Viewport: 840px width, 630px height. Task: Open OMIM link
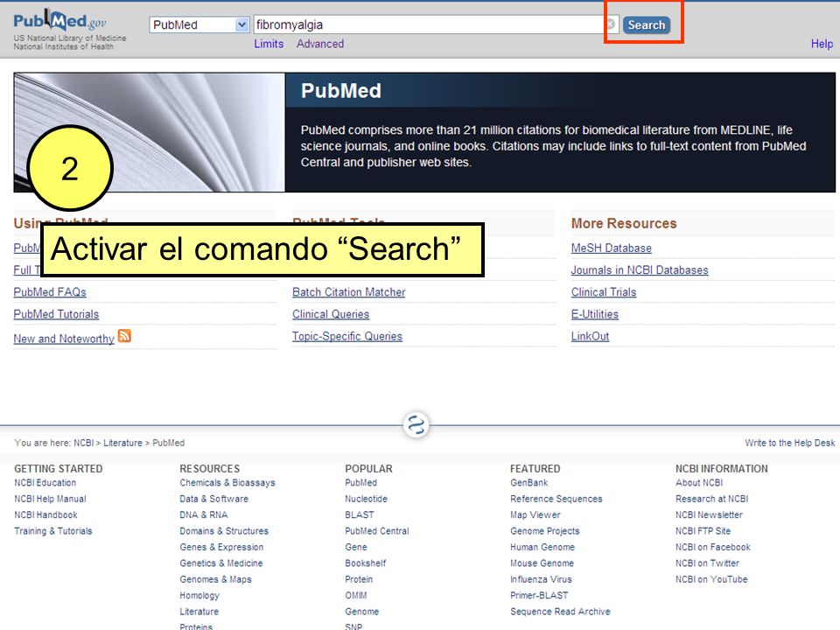tap(356, 595)
